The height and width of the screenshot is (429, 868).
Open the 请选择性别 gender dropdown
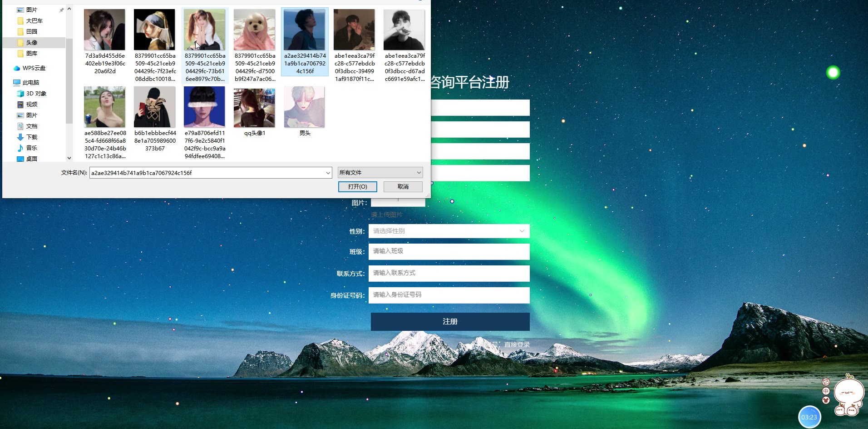click(449, 231)
